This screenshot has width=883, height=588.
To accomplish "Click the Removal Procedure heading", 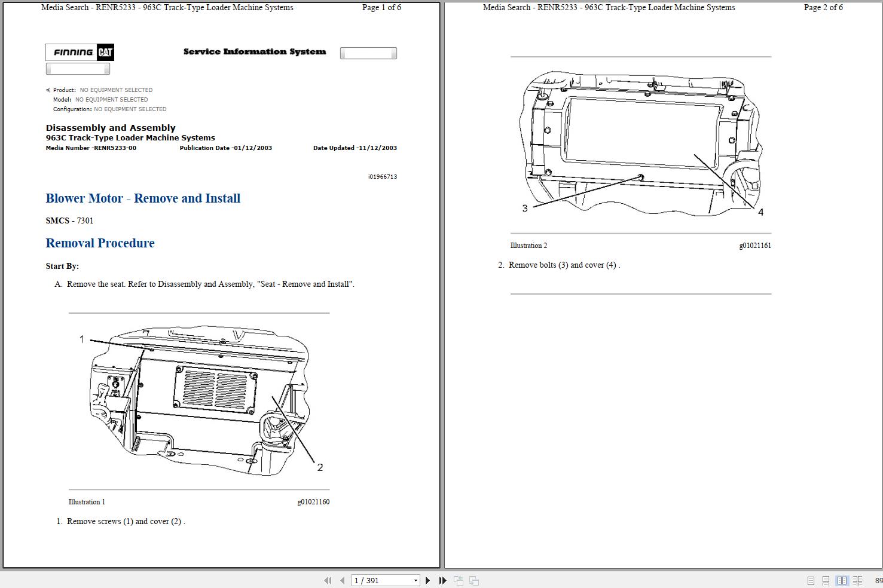I will tap(100, 243).
